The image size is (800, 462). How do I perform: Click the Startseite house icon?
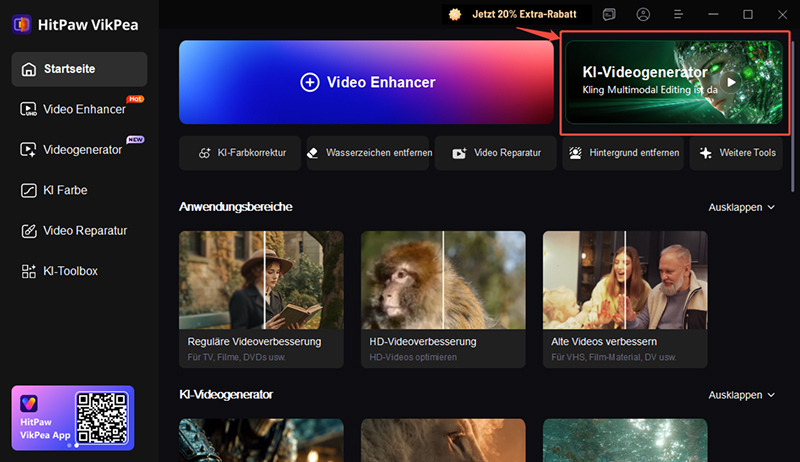(x=29, y=69)
